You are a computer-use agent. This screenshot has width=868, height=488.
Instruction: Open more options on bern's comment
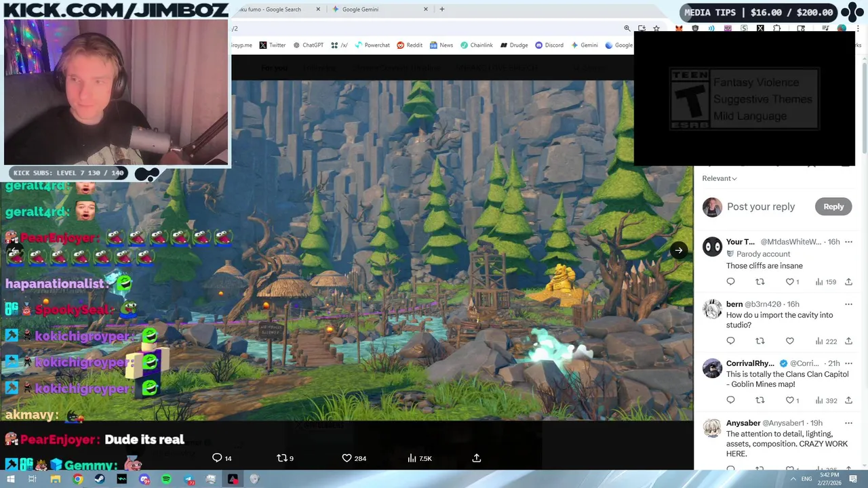[848, 304]
